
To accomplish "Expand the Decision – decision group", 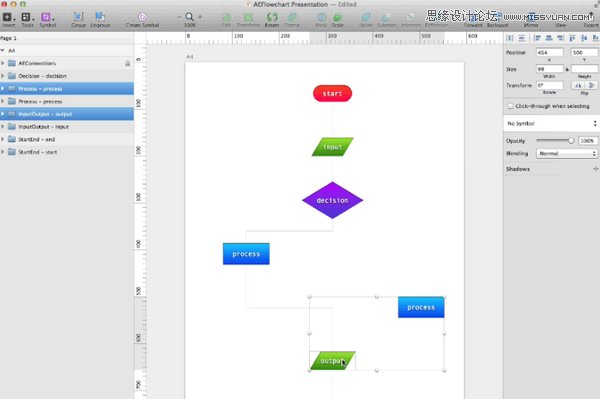I will pyautogui.click(x=3, y=76).
